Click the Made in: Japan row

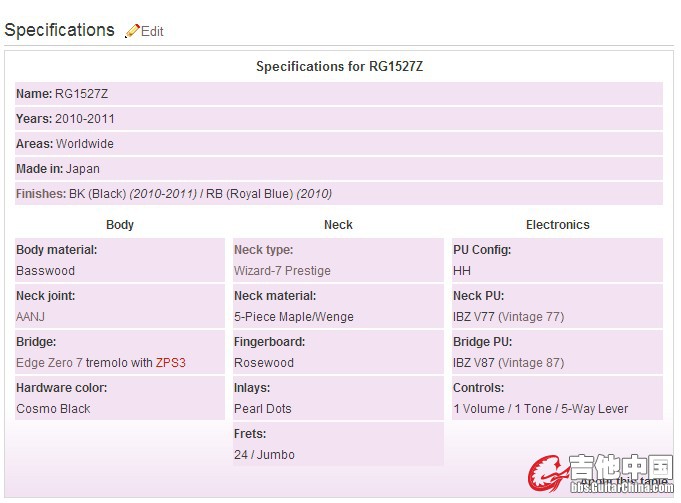tap(339, 169)
